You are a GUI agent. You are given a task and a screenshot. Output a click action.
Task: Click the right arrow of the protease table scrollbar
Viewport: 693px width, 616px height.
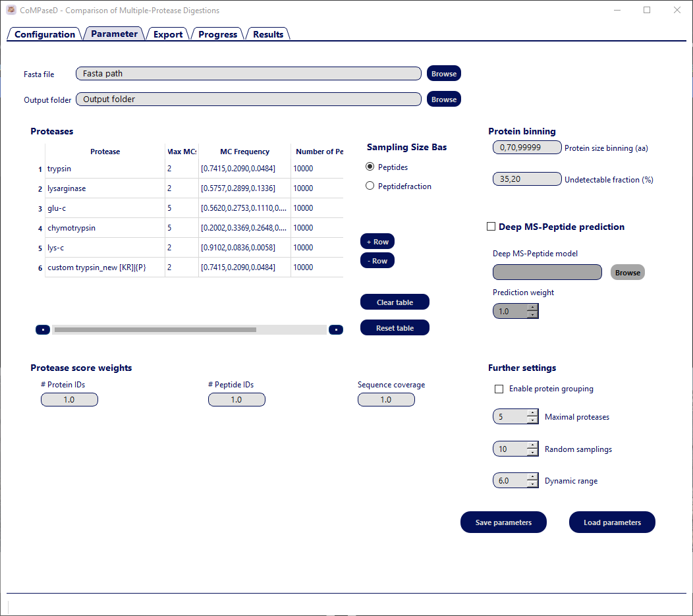(336, 329)
